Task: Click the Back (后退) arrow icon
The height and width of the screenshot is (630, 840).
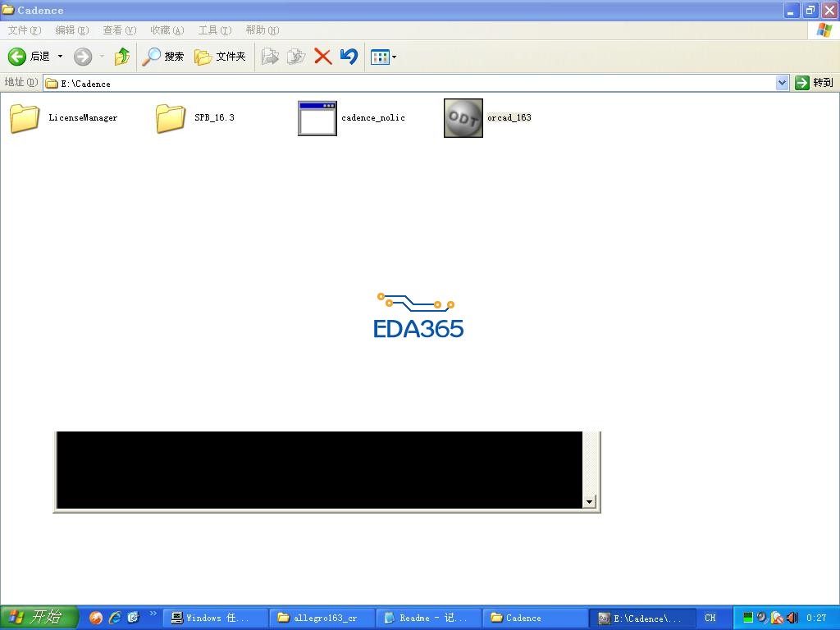Action: point(16,57)
